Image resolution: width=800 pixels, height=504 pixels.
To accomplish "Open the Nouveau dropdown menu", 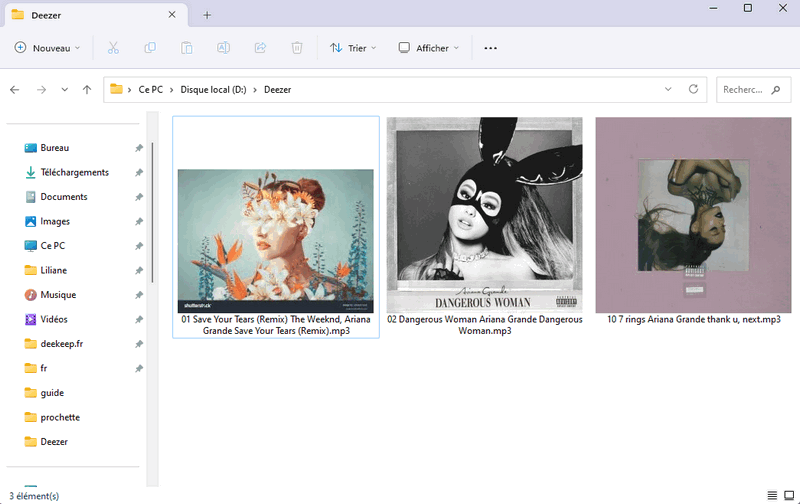I will pos(47,48).
